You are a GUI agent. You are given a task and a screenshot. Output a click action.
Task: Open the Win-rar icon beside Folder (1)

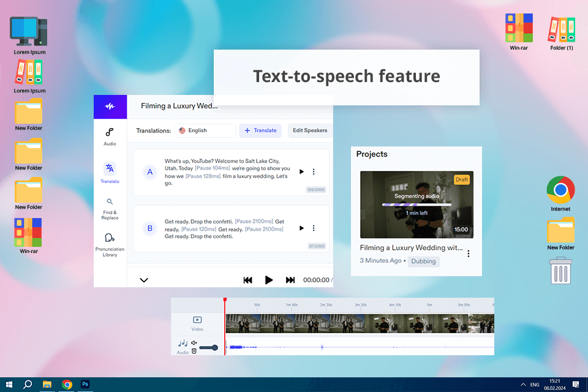[519, 32]
